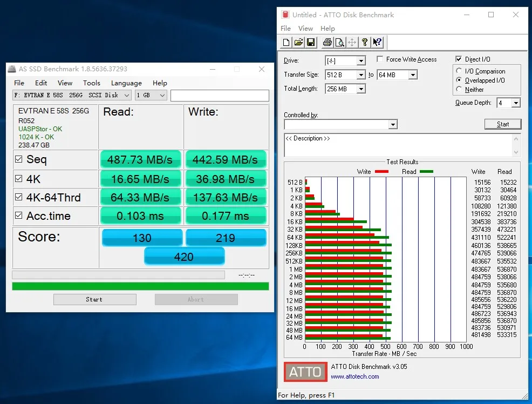The height and width of the screenshot is (404, 532).
Task: Click the green Read legend swatch
Action: tap(426, 172)
